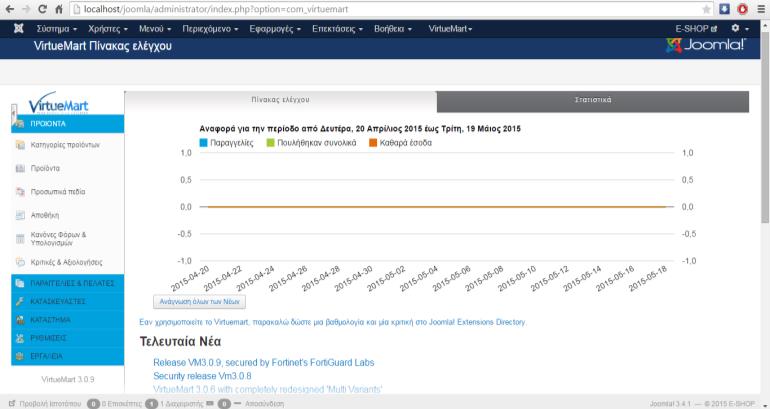Go back with the browser back arrow
The height and width of the screenshot is (409, 770).
coord(9,9)
